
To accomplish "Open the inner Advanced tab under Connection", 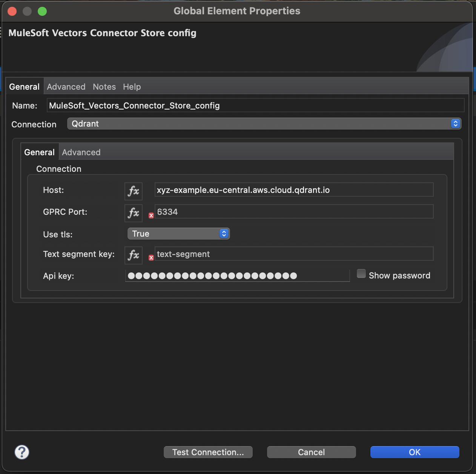I will pyautogui.click(x=81, y=152).
